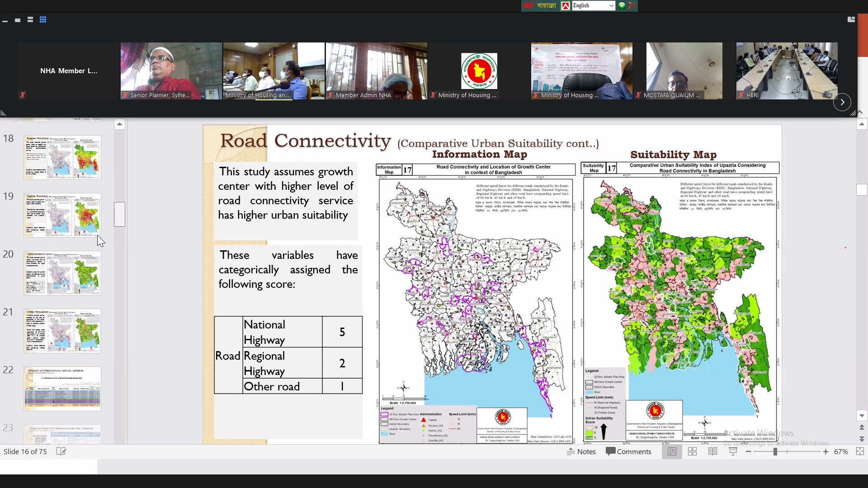Select slide 20 thumbnail
This screenshot has height=488, width=868.
tap(62, 273)
